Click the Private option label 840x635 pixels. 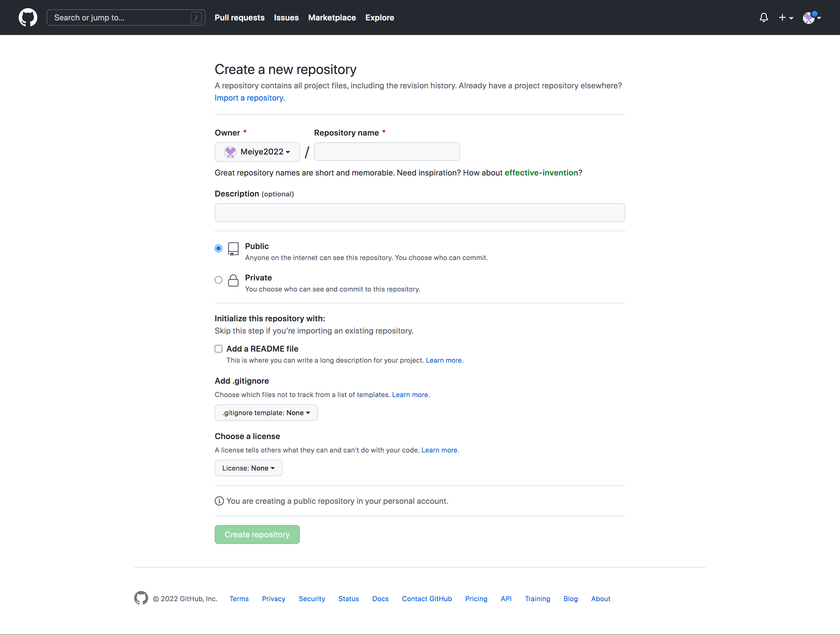(x=258, y=278)
